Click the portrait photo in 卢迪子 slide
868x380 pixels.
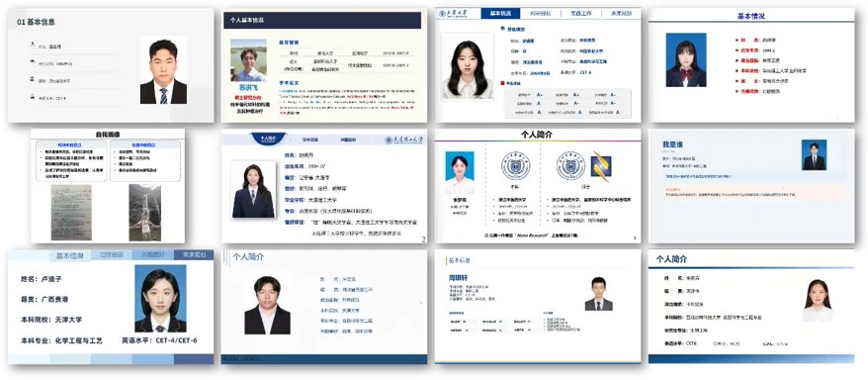point(160,299)
